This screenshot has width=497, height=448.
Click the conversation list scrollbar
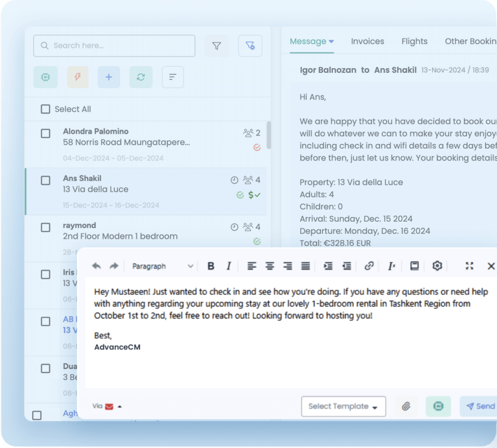[x=269, y=135]
